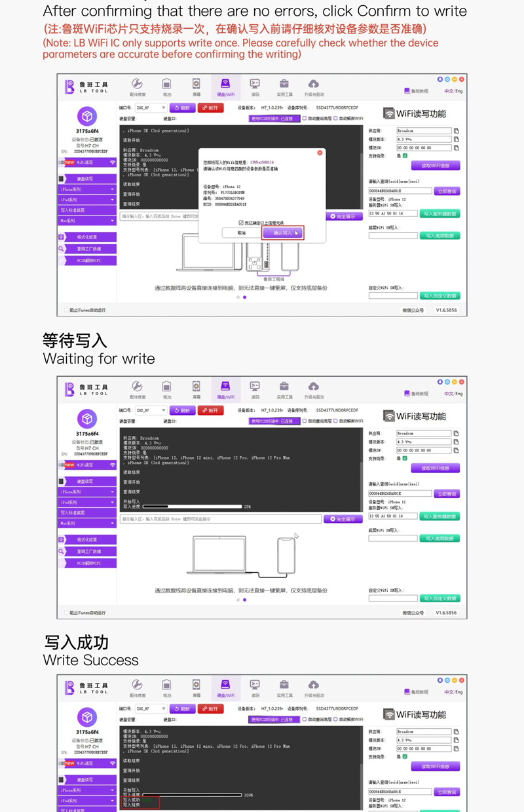524x812 pixels.
Task: Copy 供应商 Broadcom value in Waiting for write window
Action: click(x=457, y=433)
